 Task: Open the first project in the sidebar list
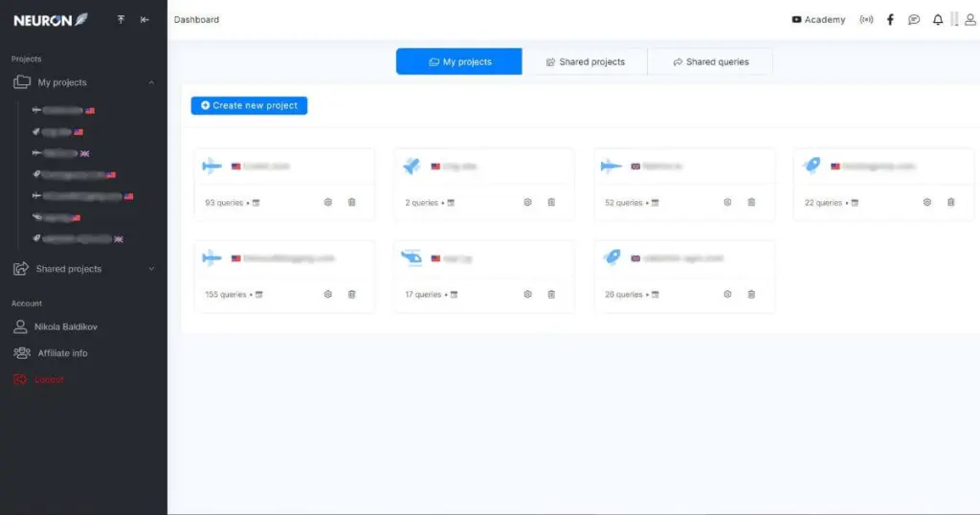(63, 111)
